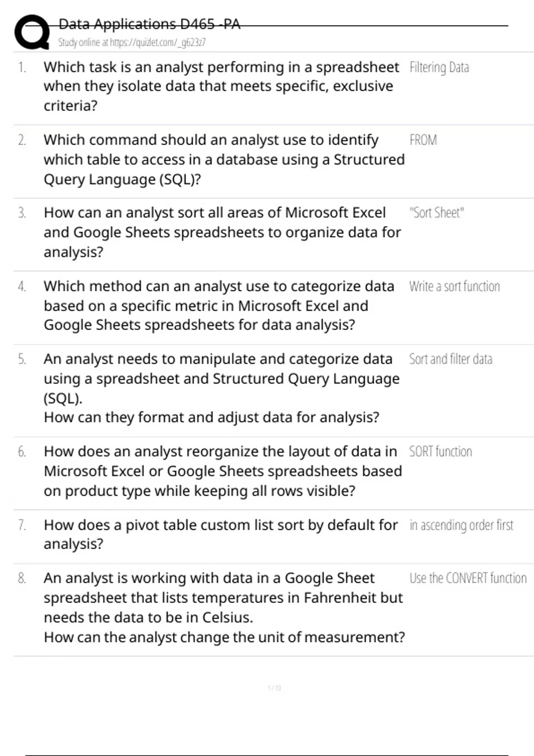The width and height of the screenshot is (534, 756).
Task: Select the Fahrenheit to Celsius question
Action: pyautogui.click(x=224, y=607)
